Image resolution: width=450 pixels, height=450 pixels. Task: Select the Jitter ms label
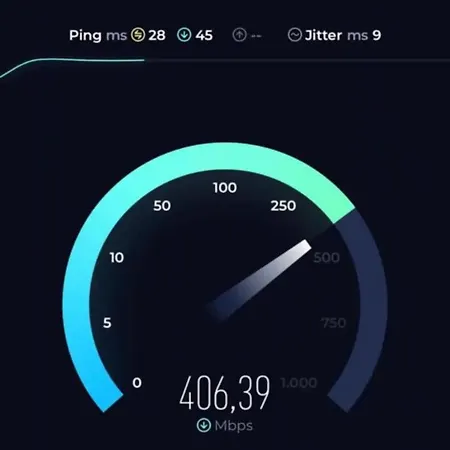pyautogui.click(x=337, y=35)
